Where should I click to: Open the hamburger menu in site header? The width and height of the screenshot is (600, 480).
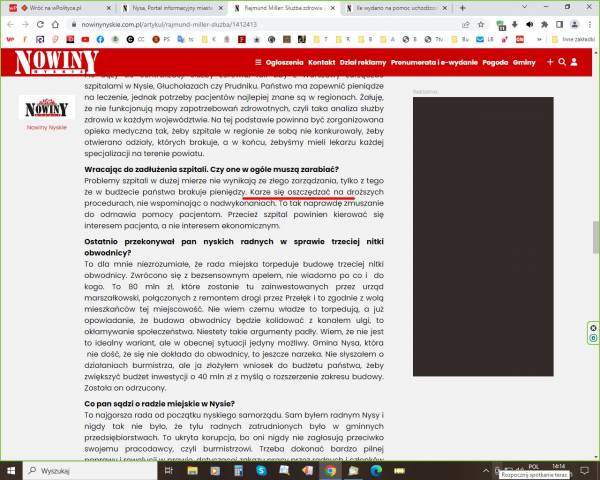[258, 62]
